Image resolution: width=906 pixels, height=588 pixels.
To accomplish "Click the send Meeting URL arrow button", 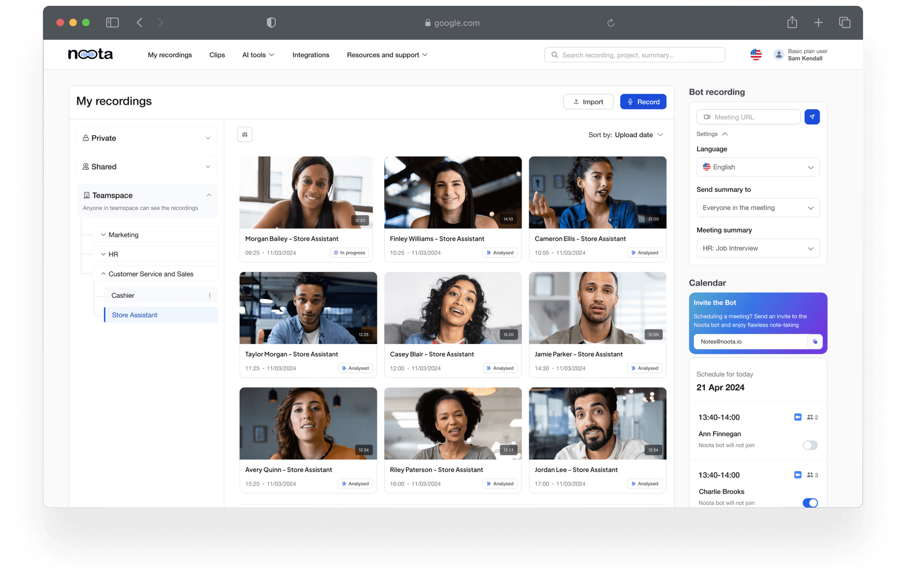I will point(812,117).
